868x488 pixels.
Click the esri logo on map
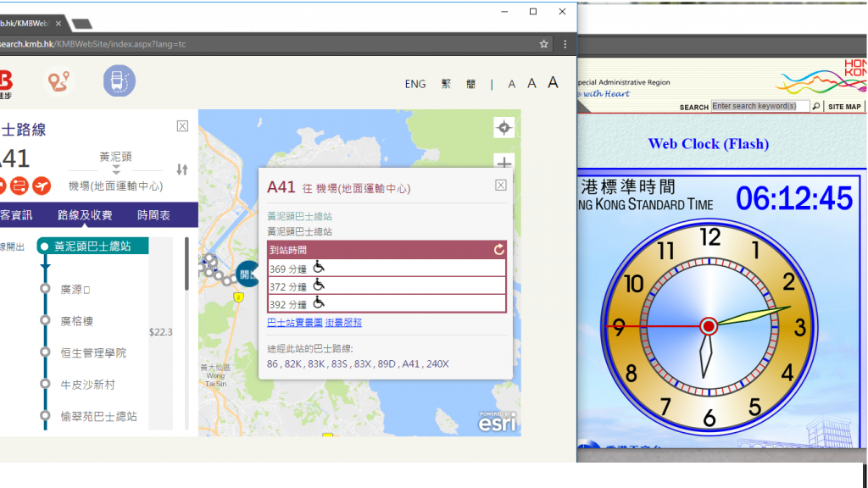pyautogui.click(x=497, y=422)
